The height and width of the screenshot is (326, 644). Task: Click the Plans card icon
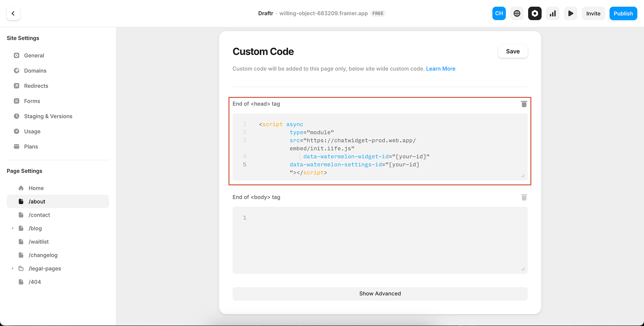click(17, 146)
